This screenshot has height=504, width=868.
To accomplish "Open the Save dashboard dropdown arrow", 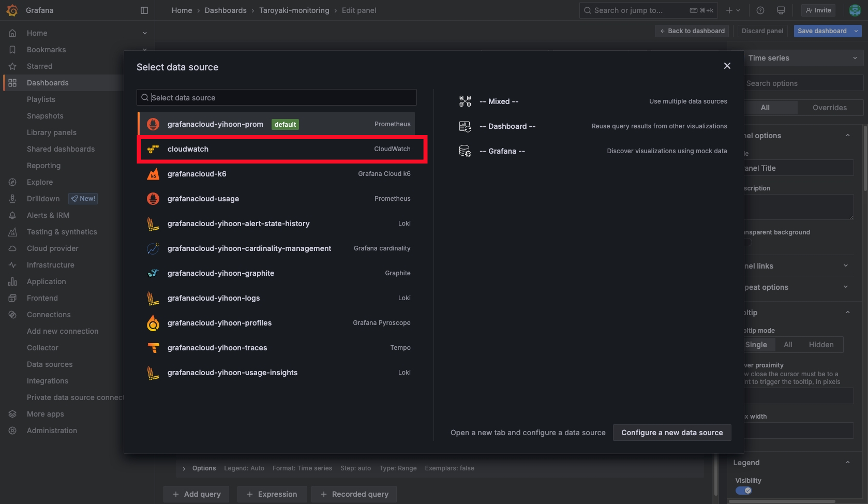I will [856, 31].
